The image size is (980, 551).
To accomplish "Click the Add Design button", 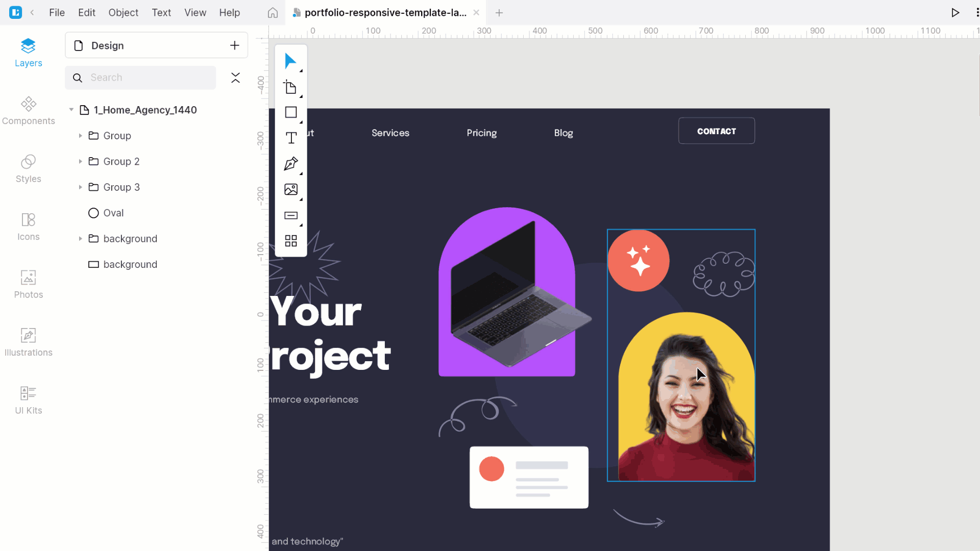I will click(x=235, y=45).
